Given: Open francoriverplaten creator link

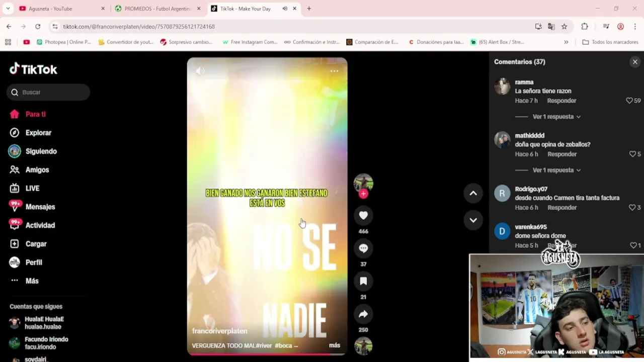Looking at the screenshot, I should tap(219, 331).
